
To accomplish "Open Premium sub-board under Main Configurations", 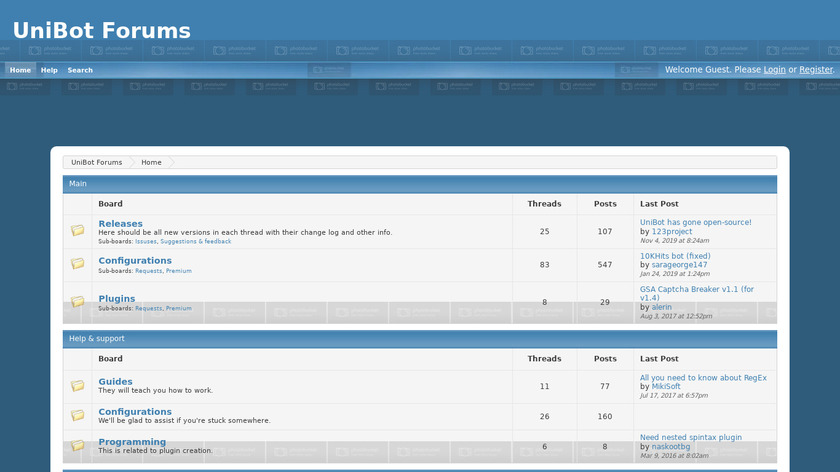I will [x=178, y=271].
